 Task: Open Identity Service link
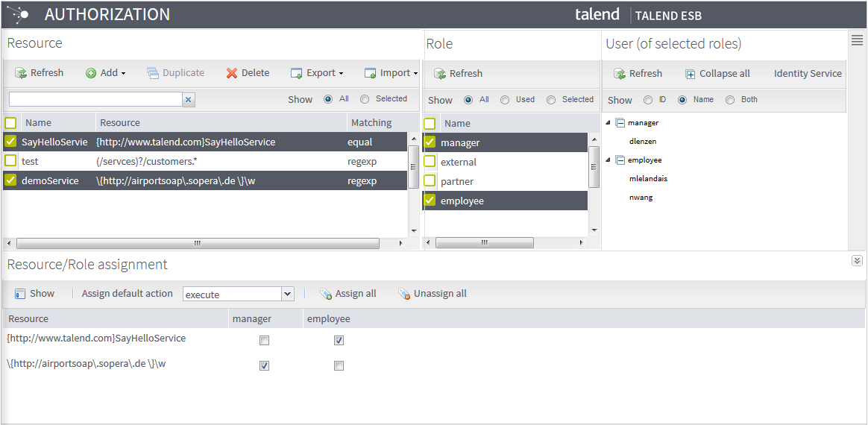pos(807,74)
